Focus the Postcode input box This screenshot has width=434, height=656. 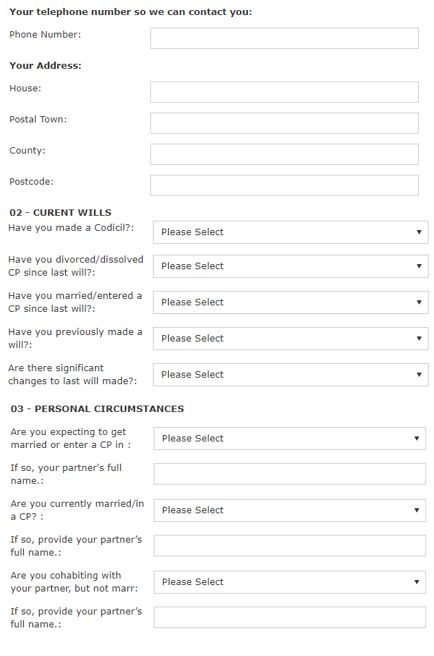click(x=284, y=185)
